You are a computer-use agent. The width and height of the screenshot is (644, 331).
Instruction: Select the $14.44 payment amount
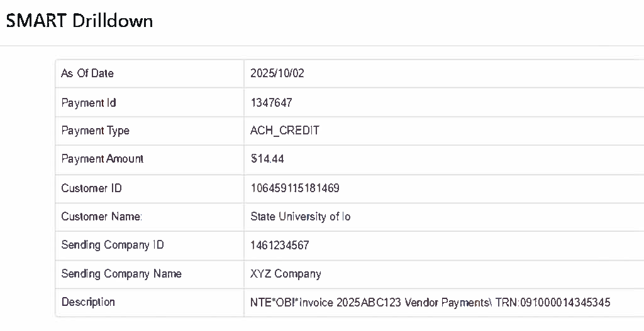tap(267, 159)
